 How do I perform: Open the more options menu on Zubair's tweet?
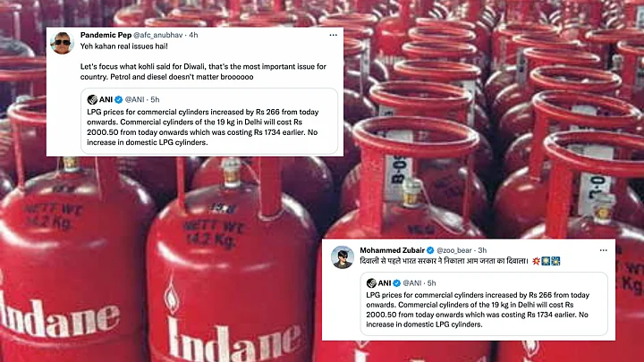[x=604, y=250]
